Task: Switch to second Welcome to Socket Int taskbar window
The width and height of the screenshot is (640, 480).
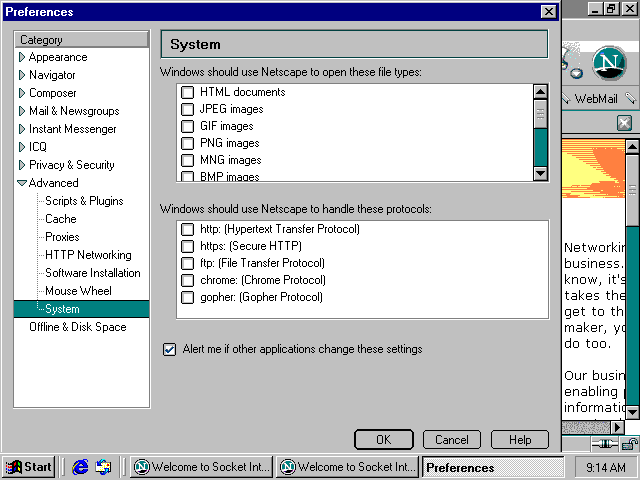Action: pyautogui.click(x=348, y=467)
